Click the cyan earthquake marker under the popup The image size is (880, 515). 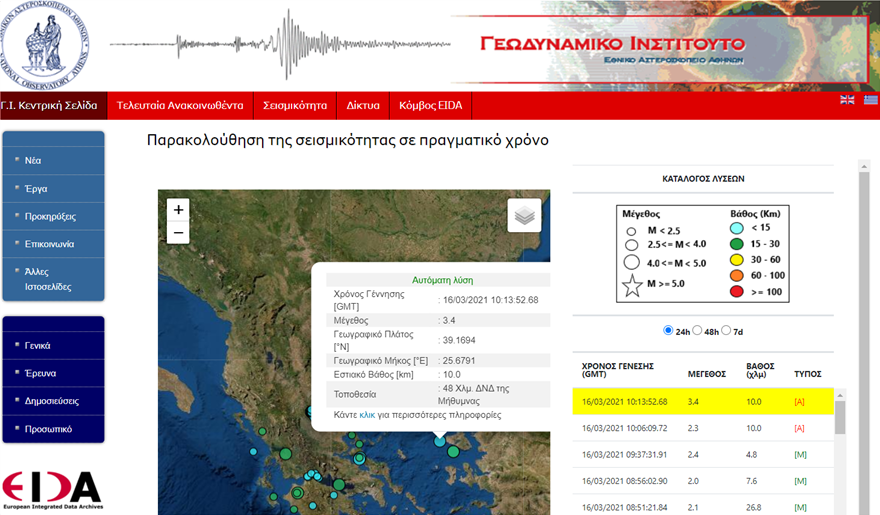point(439,440)
